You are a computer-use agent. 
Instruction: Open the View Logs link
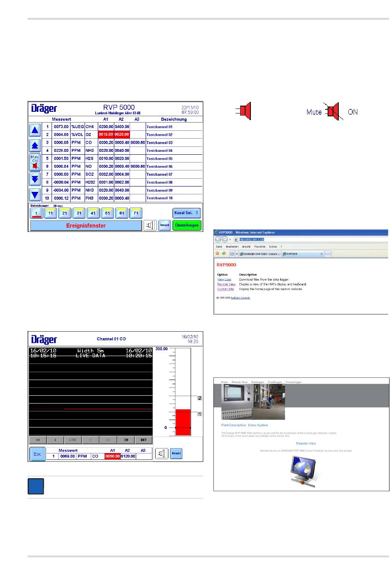click(x=224, y=280)
